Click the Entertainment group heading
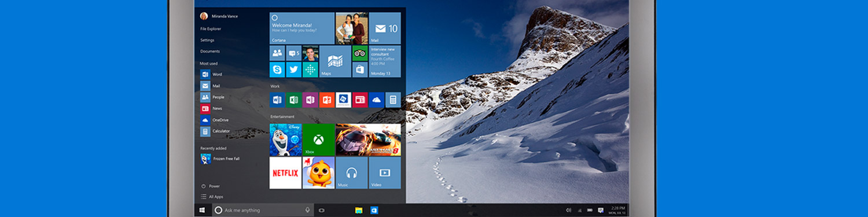The height and width of the screenshot is (217, 868). (x=282, y=117)
